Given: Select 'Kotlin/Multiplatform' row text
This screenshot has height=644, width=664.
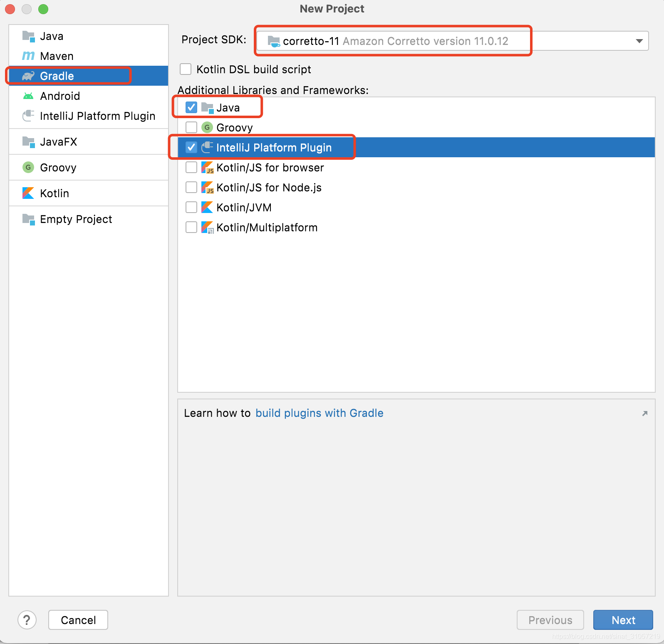Looking at the screenshot, I should click(267, 228).
